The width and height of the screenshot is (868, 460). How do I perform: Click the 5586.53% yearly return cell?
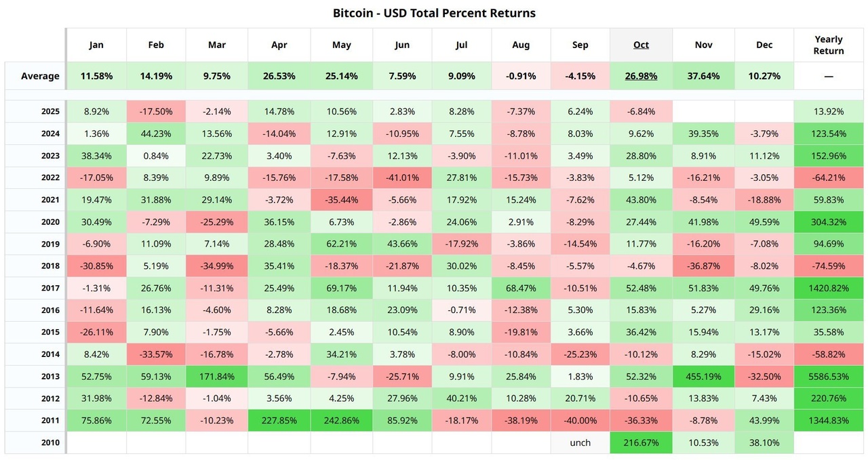coord(829,376)
